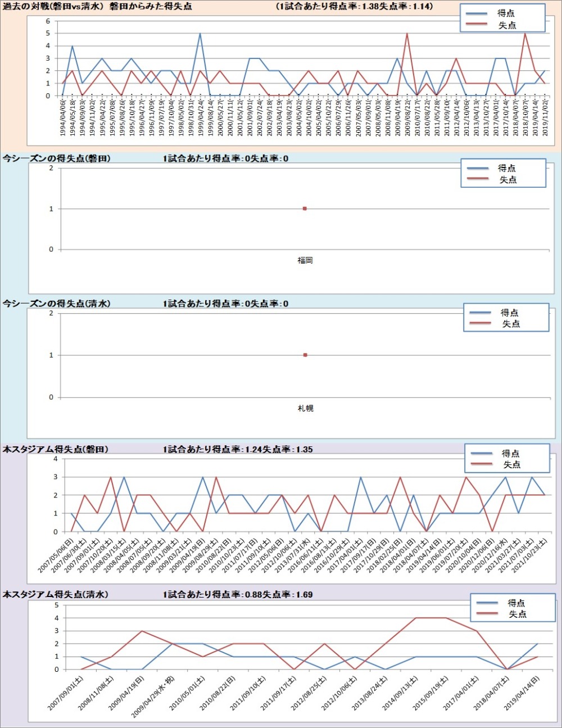The height and width of the screenshot is (728, 562).
Task: Select 失点 legend entry in 今シーズン清水 chart
Action: (510, 324)
